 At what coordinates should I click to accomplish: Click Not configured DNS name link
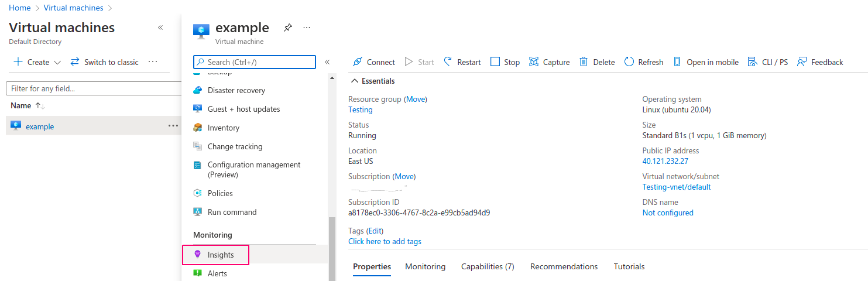(668, 213)
